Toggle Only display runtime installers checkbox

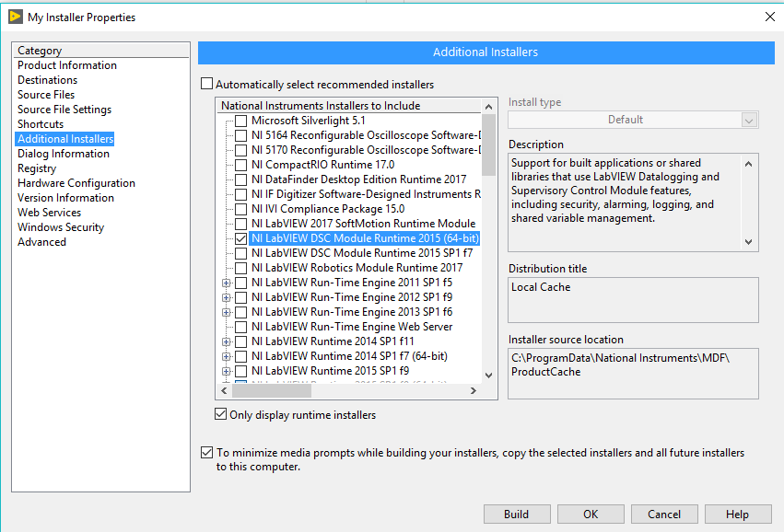click(x=221, y=415)
